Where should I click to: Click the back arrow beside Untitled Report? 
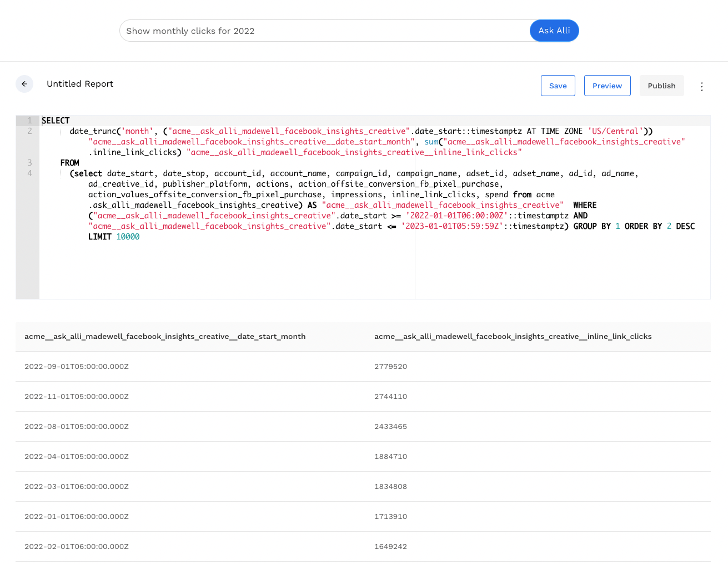coord(24,84)
